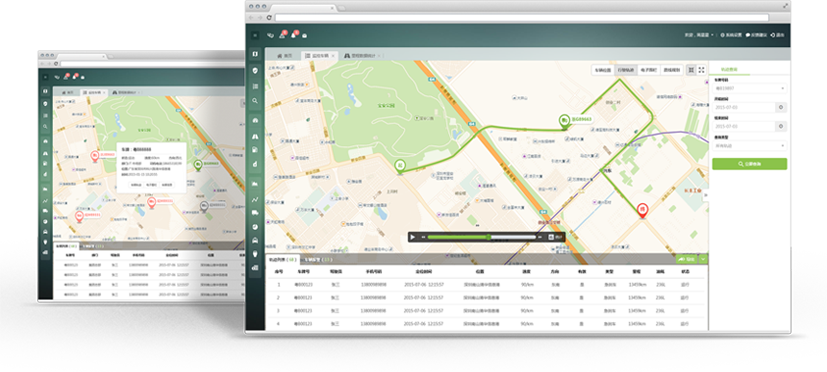Toggle the grid view button on map toolbar
Viewport: 827px width, 372px height.
(x=691, y=70)
